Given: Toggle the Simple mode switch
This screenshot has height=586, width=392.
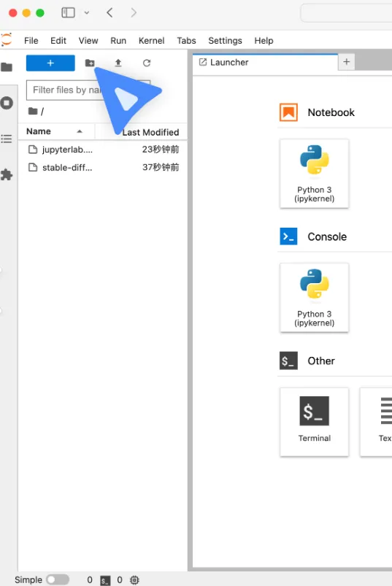Looking at the screenshot, I should click(x=58, y=579).
